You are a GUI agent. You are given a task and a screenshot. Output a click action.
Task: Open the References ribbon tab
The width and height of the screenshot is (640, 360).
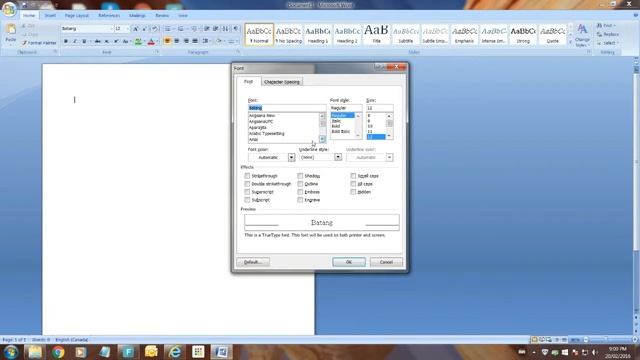tap(109, 16)
